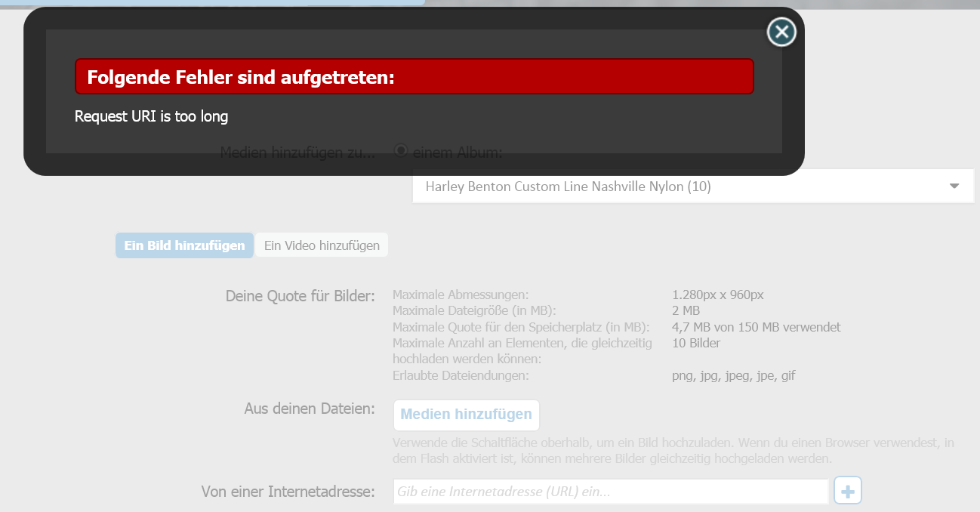The image size is (980, 512).
Task: Click the 'einem Album:' radio label text
Action: pos(457,153)
